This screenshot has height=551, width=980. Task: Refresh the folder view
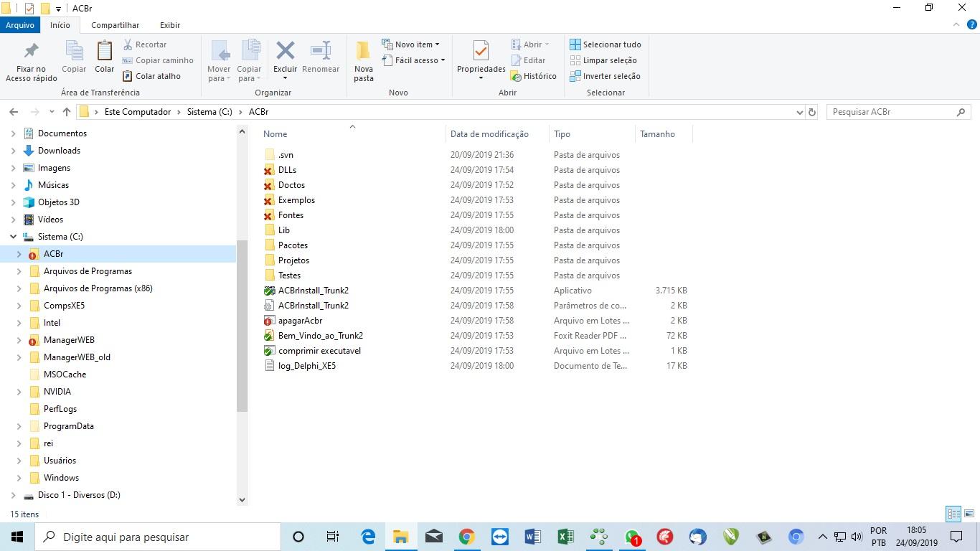coord(812,112)
